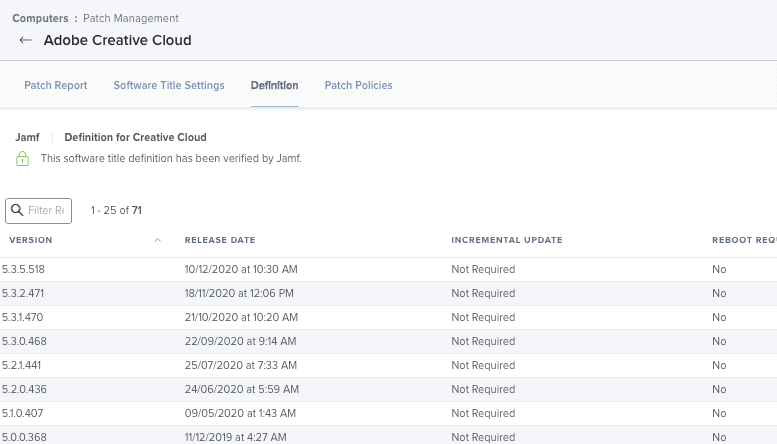Switch to Software Title Settings tab
Viewport: 777px width, 444px height.
tap(169, 85)
